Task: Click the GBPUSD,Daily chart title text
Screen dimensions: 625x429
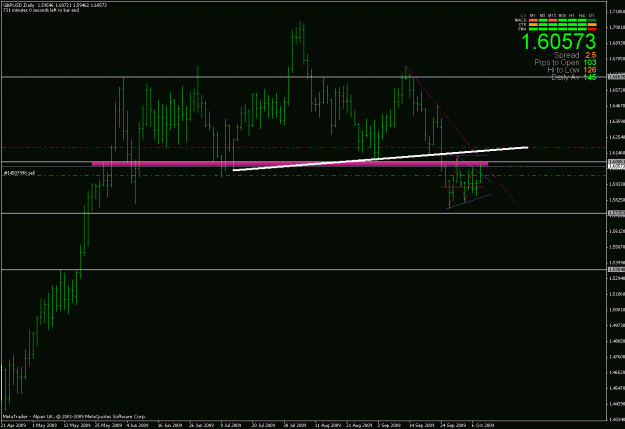Action: tap(18, 5)
